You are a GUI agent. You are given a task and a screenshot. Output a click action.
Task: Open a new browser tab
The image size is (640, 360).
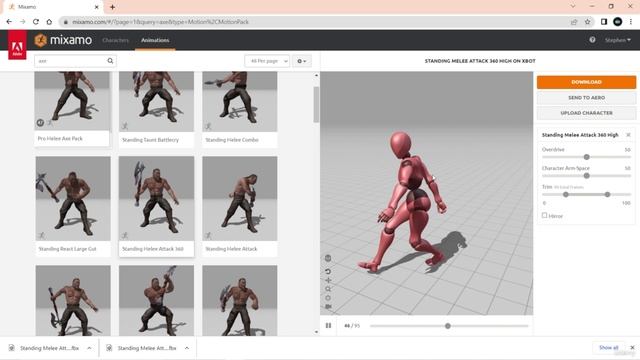pos(112,7)
